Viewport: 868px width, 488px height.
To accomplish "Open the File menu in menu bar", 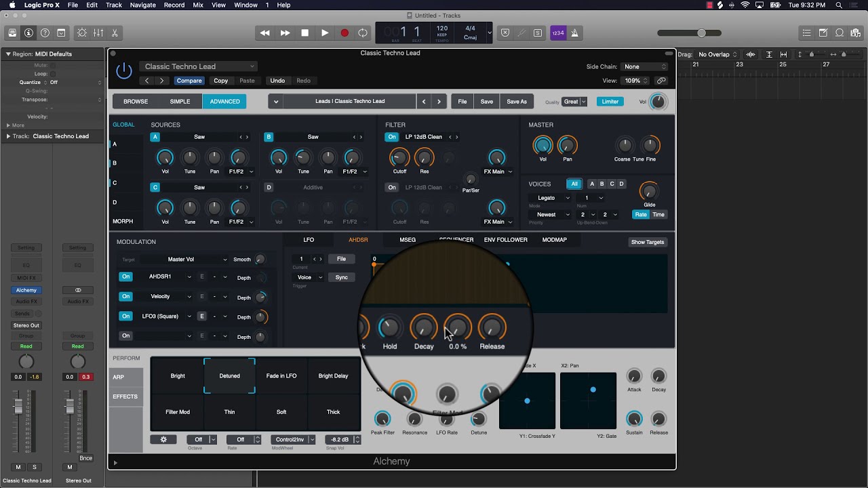I will (73, 5).
